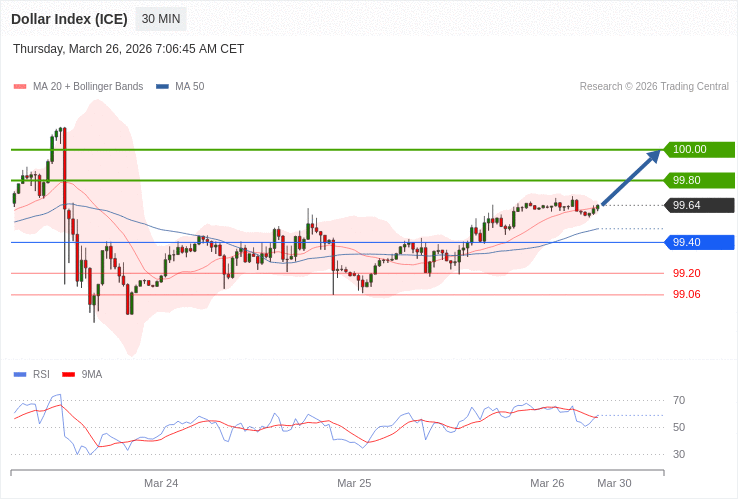Click the red 99.20 support label
738x500 pixels.
686,273
